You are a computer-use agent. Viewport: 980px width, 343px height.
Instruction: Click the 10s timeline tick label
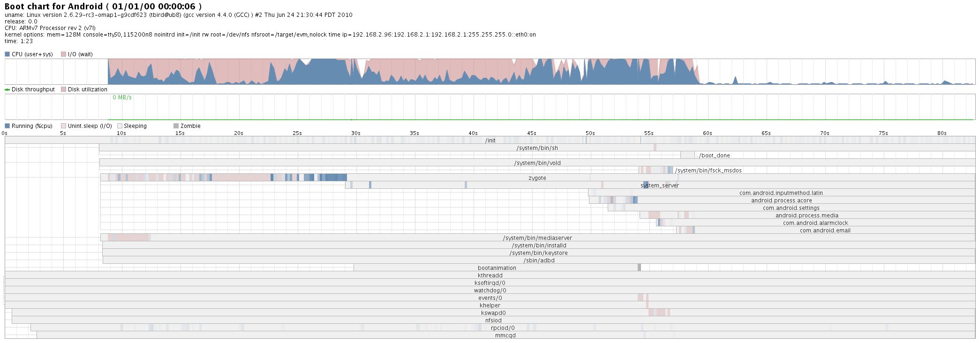coord(121,133)
